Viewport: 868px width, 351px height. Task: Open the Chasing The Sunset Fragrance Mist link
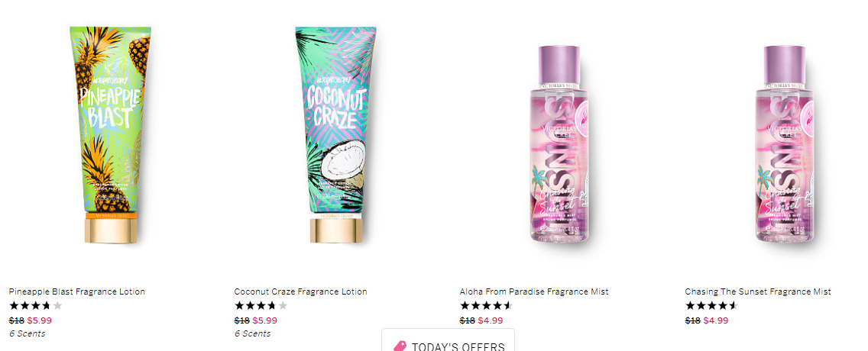(x=758, y=291)
